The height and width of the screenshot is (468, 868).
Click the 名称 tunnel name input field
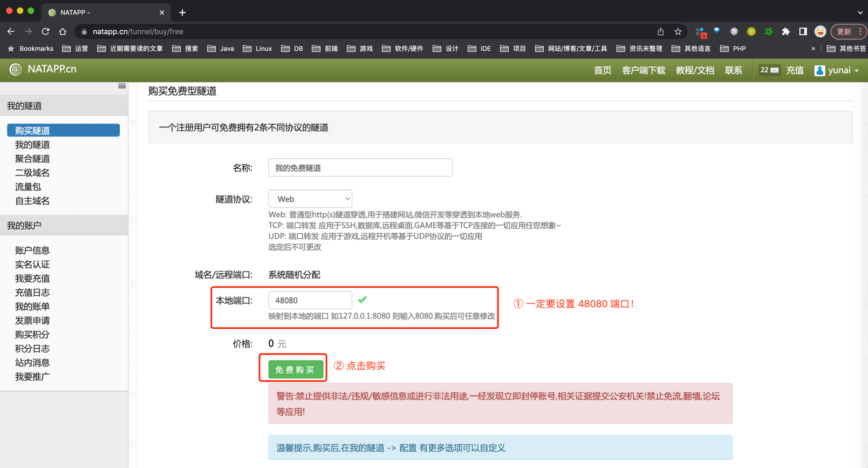[360, 167]
